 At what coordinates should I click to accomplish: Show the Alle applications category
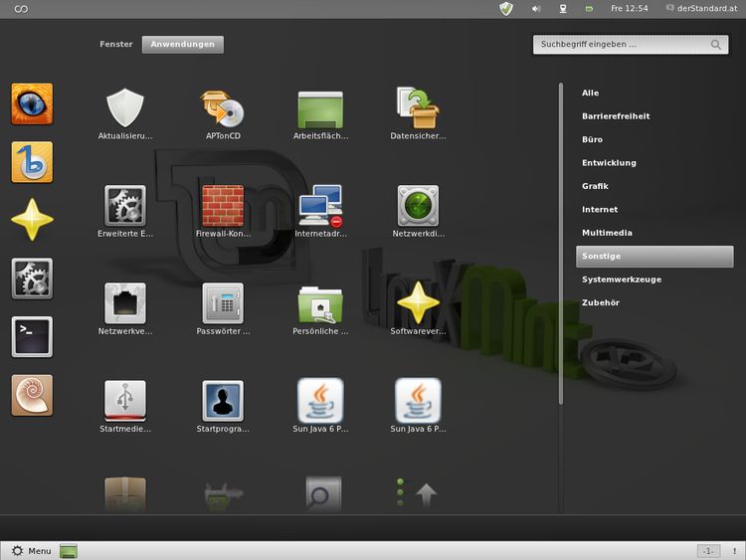pos(591,93)
